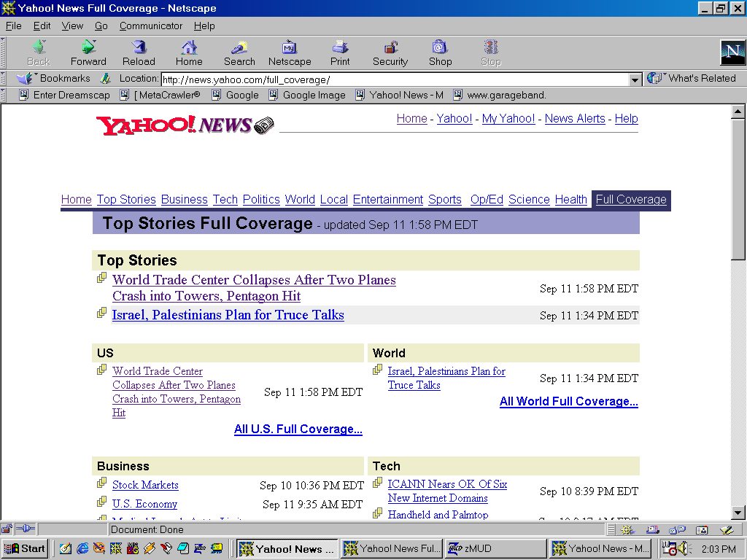
Task: Switch to the Politics news section
Action: (261, 199)
